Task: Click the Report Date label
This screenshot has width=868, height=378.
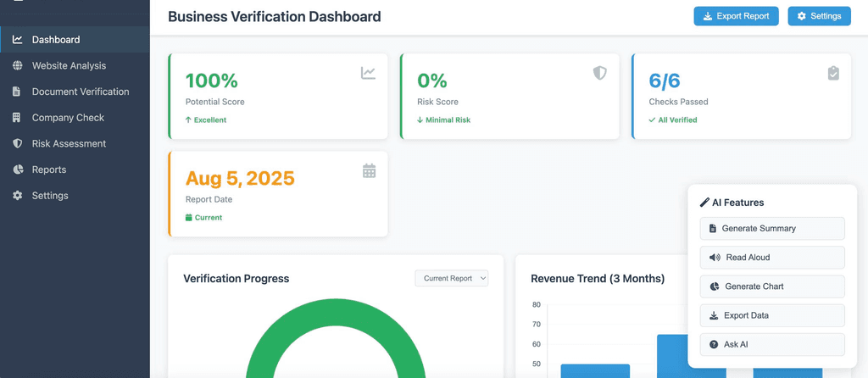Action: click(x=209, y=199)
